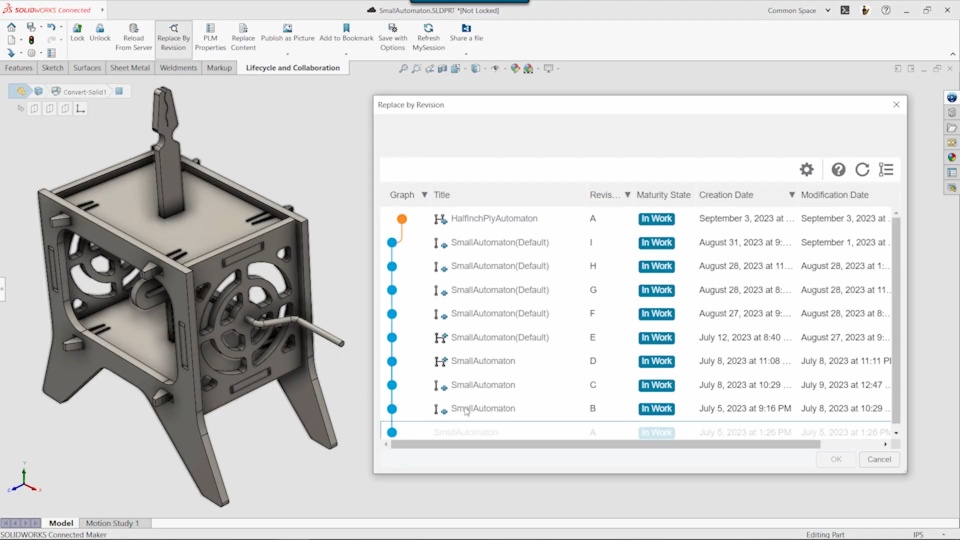Click the orange graph node for HalfInchPlyAutomaton
Image resolution: width=960 pixels, height=540 pixels.
402,219
